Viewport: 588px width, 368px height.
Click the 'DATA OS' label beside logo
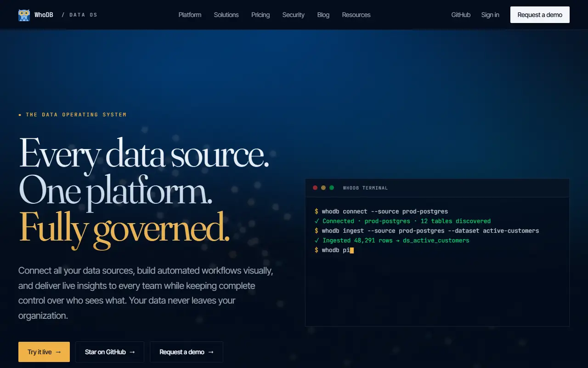(83, 15)
